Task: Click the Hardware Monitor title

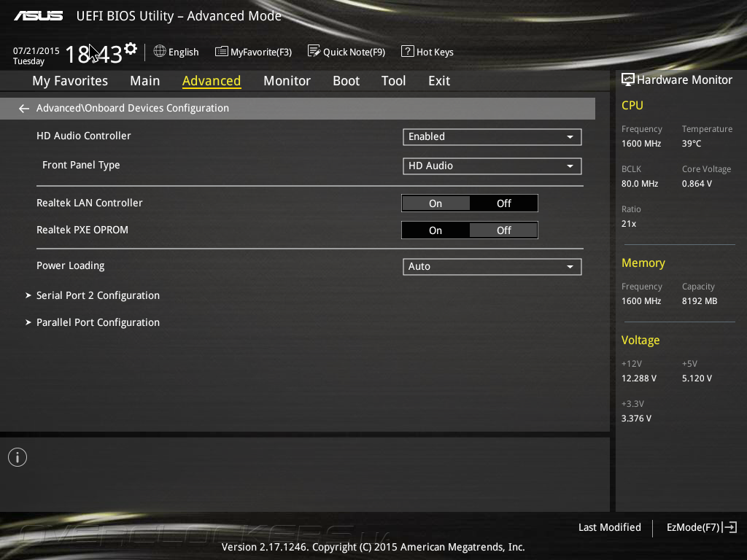Action: (684, 80)
